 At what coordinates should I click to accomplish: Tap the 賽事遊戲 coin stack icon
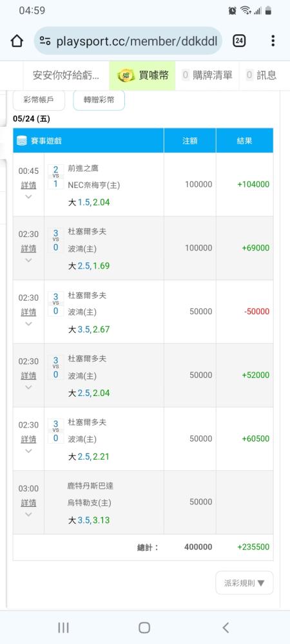(x=22, y=141)
